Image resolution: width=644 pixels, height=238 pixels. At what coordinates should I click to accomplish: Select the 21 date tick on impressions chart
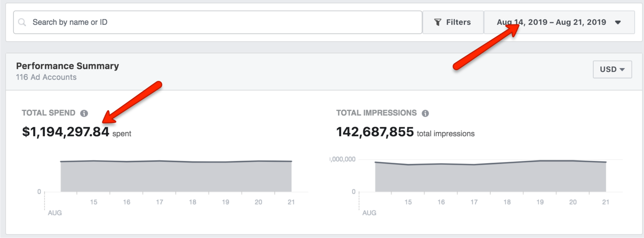[606, 202]
